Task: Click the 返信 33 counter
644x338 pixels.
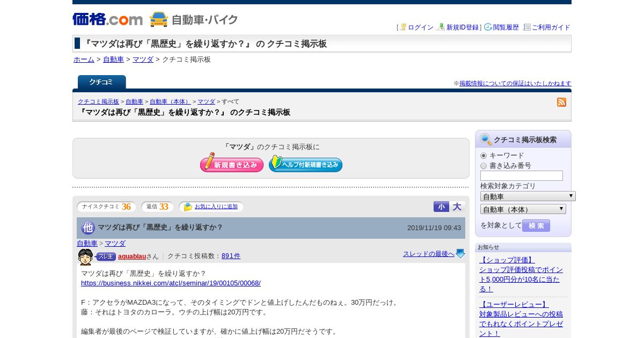Action: point(157,207)
